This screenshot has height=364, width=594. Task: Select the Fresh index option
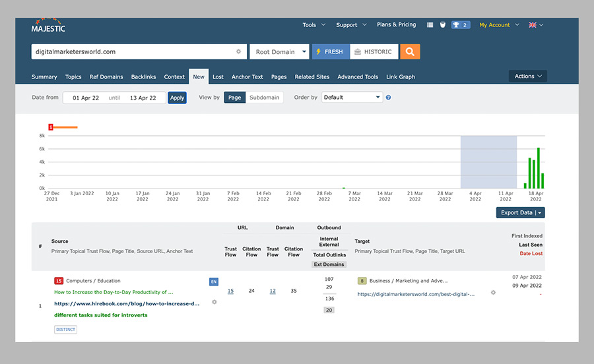point(329,51)
